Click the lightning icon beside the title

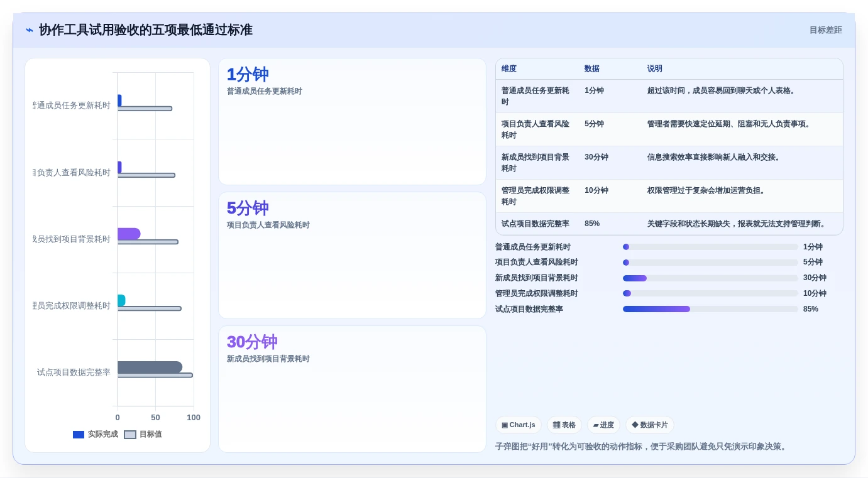[x=30, y=30]
